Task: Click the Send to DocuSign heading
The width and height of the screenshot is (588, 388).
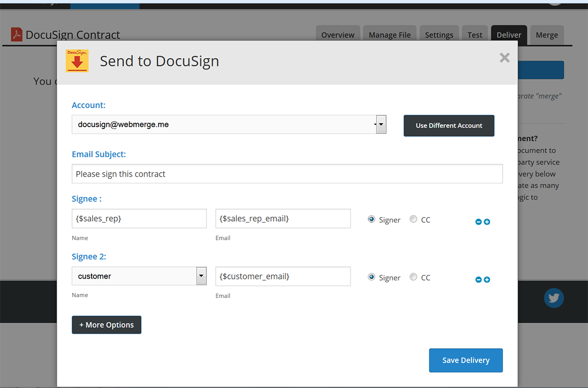Action: click(x=159, y=61)
